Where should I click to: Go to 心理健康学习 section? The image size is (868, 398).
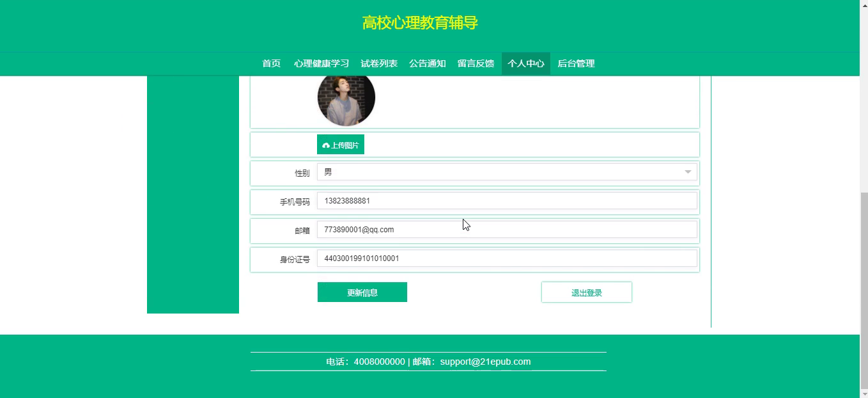click(322, 63)
